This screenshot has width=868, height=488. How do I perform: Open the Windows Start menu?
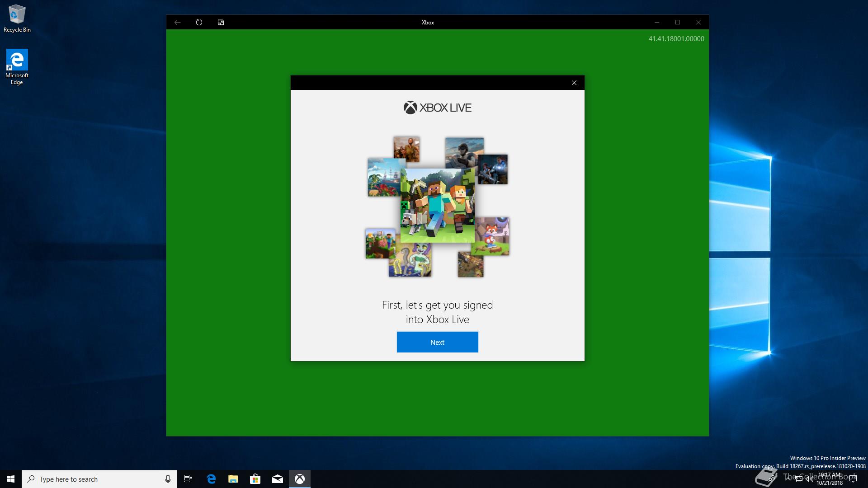tap(11, 479)
